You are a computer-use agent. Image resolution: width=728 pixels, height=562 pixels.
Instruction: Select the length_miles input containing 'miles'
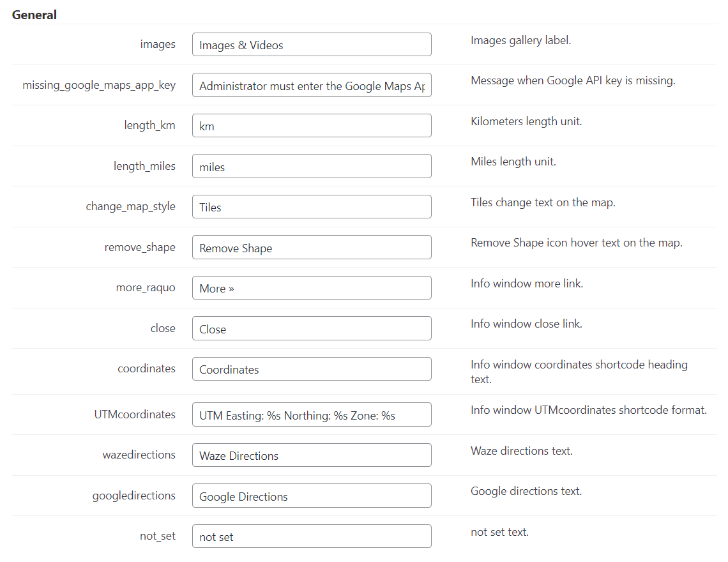(312, 166)
